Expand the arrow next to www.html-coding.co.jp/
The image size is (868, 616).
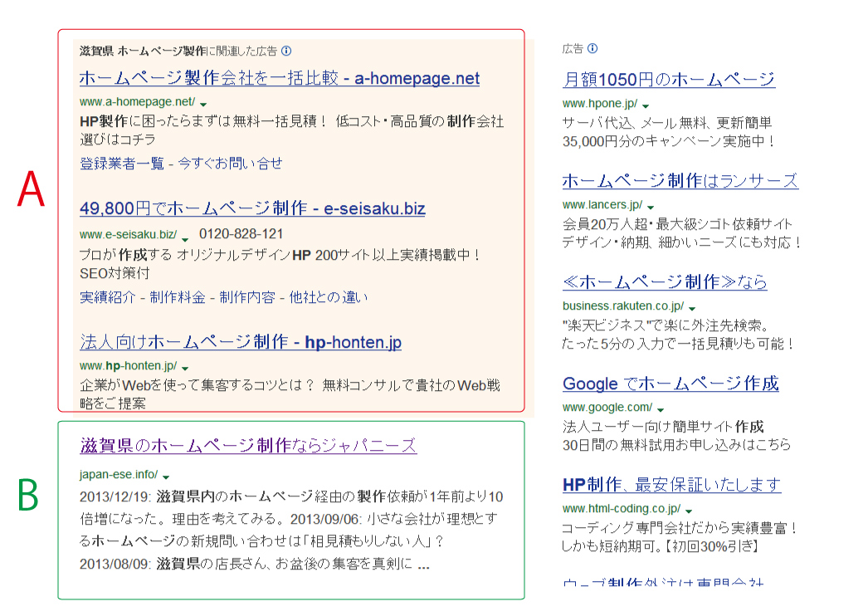[689, 511]
